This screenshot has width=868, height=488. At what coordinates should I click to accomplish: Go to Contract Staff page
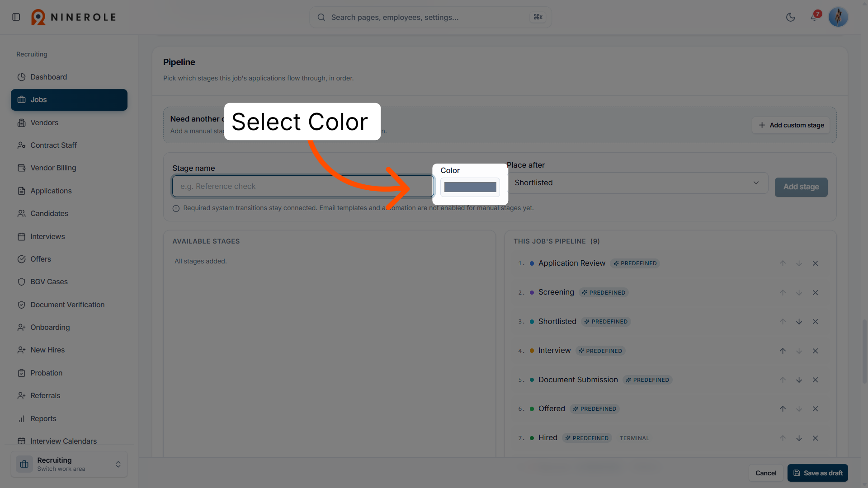click(69, 145)
